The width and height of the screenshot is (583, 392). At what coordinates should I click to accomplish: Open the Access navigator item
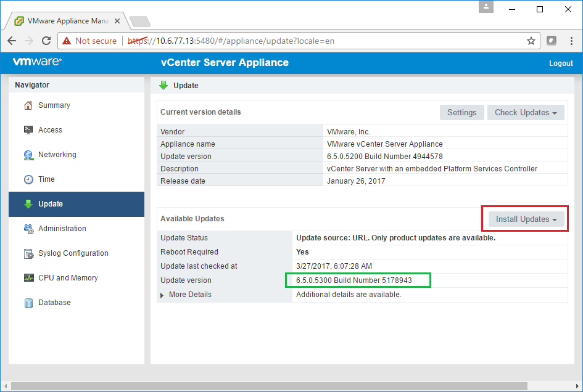(x=76, y=130)
